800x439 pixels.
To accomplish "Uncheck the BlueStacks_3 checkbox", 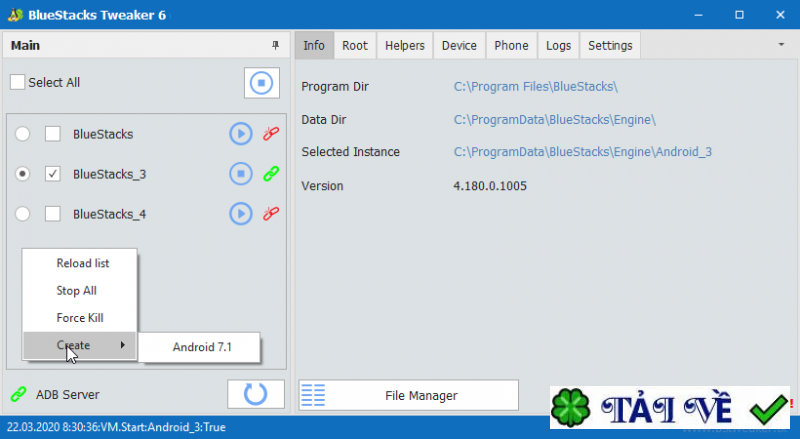I will pyautogui.click(x=53, y=174).
